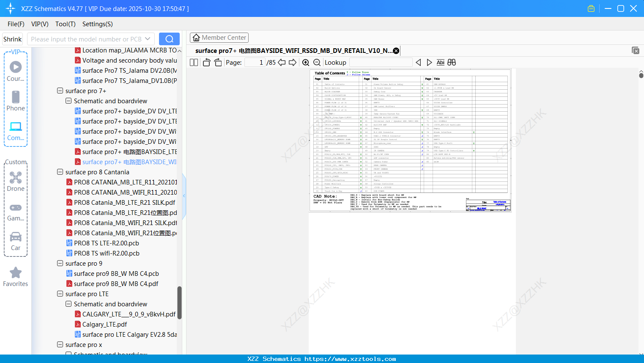
Task: Open the File(F) menu
Action: pyautogui.click(x=16, y=24)
